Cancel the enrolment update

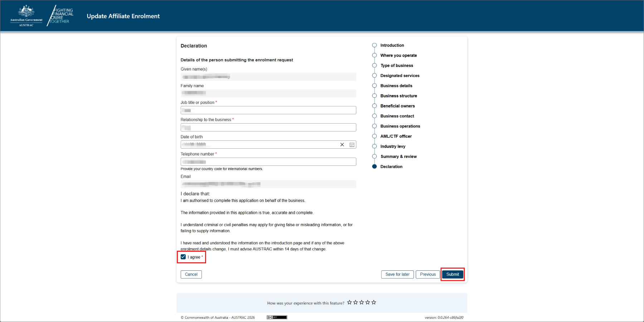pyautogui.click(x=191, y=274)
